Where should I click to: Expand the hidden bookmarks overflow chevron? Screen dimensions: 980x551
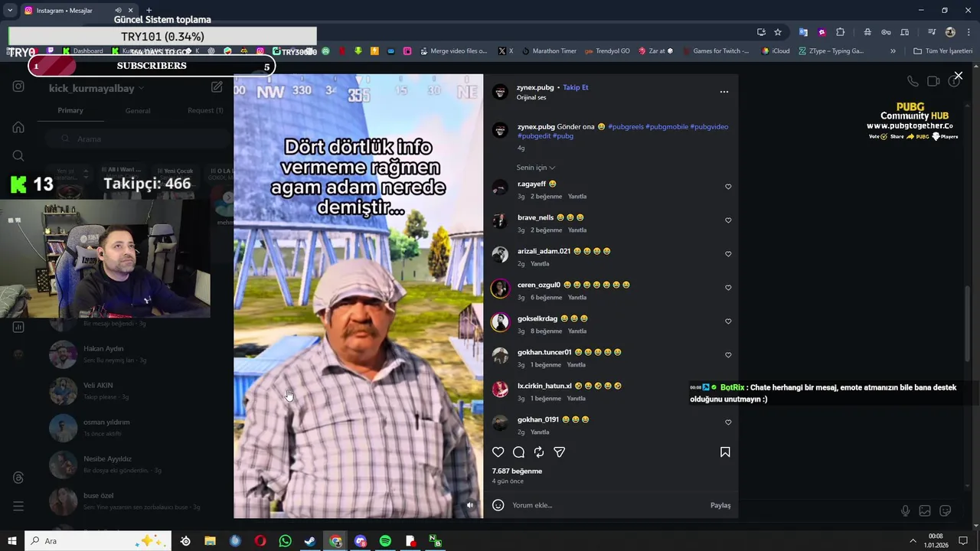point(893,51)
